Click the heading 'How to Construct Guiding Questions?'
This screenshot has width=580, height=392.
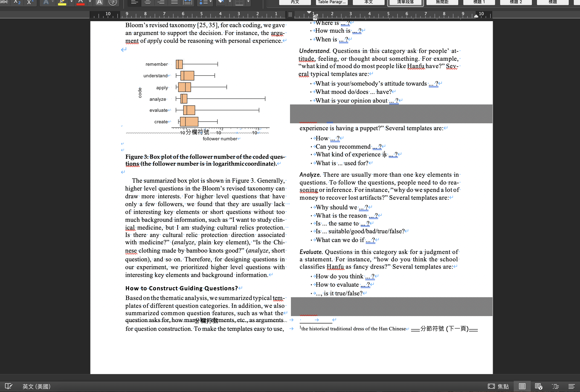tap(181, 288)
